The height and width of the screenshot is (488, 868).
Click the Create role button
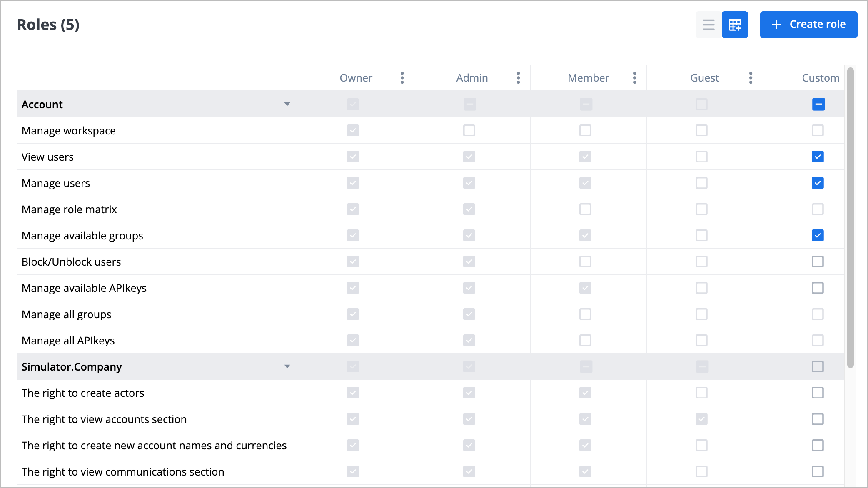tap(808, 25)
